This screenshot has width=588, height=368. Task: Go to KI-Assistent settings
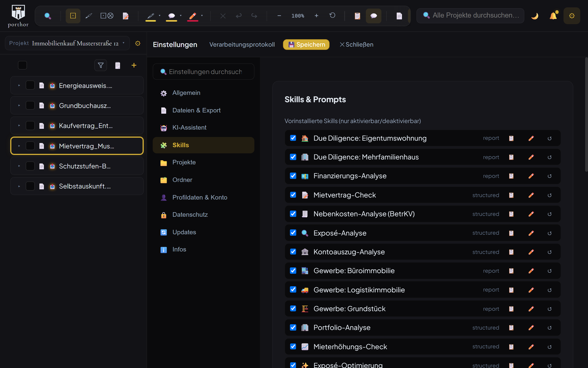point(203,128)
